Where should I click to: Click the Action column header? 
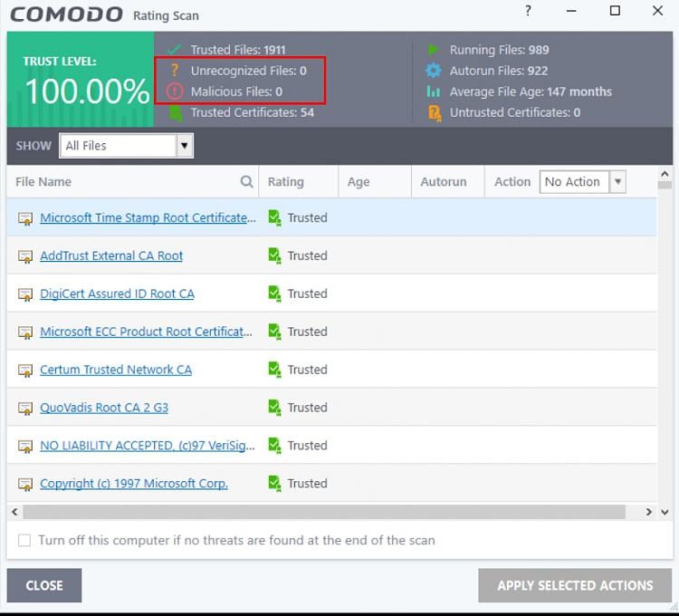click(x=512, y=181)
